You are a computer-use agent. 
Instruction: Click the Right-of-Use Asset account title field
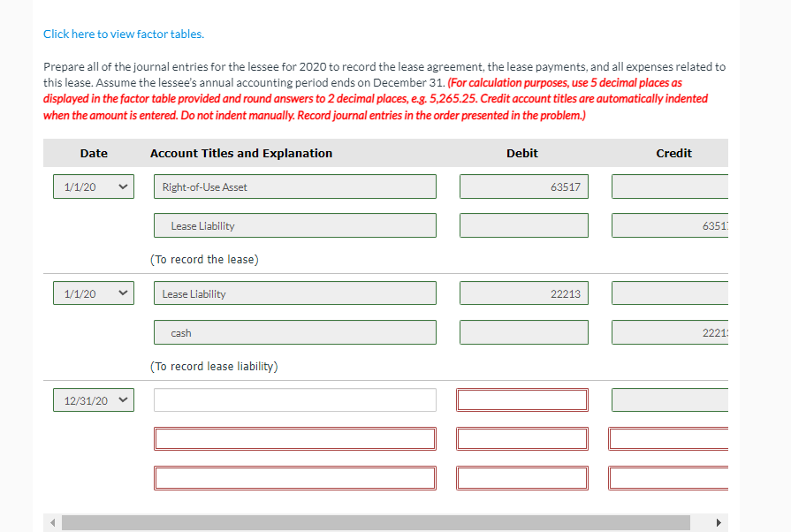[294, 186]
